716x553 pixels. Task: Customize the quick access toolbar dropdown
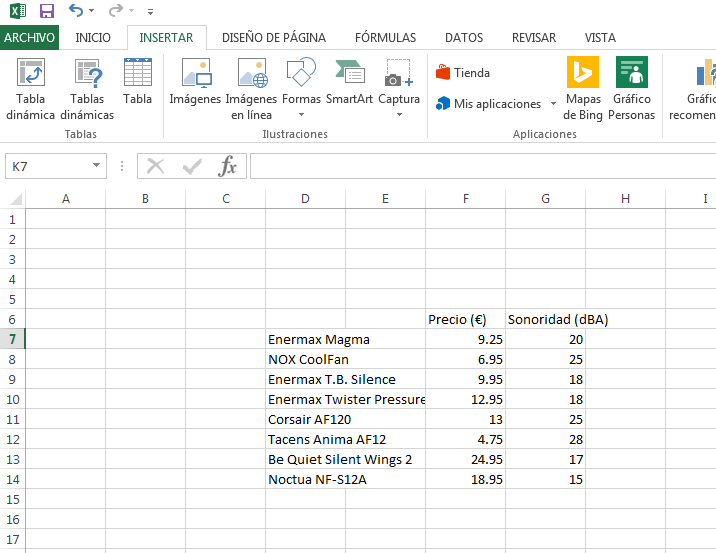coord(150,11)
